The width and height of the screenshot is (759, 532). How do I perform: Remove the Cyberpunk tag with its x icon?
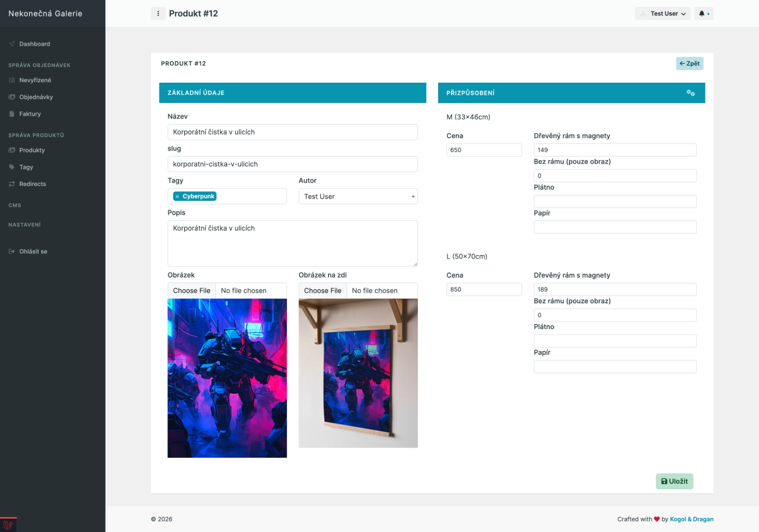(x=178, y=196)
